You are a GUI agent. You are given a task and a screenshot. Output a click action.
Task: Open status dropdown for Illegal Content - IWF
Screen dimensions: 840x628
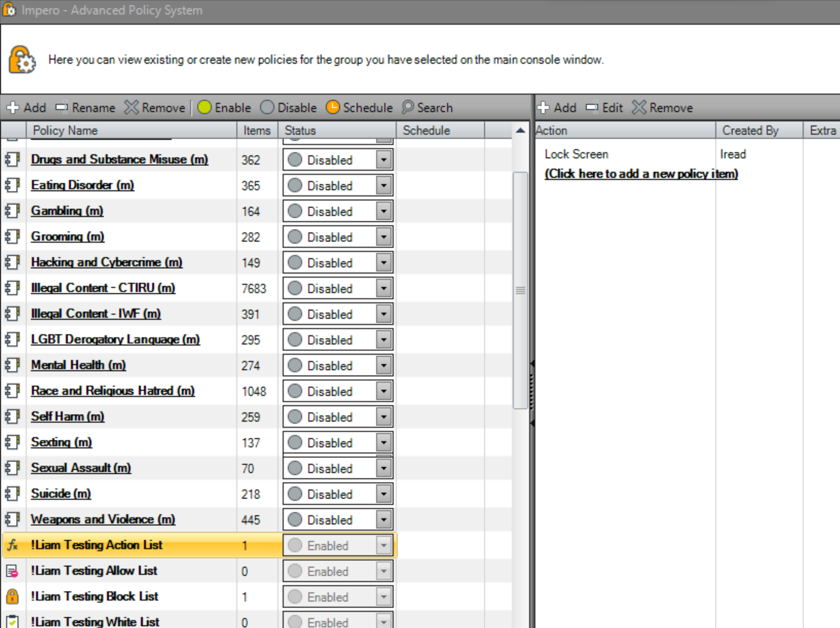pos(384,314)
